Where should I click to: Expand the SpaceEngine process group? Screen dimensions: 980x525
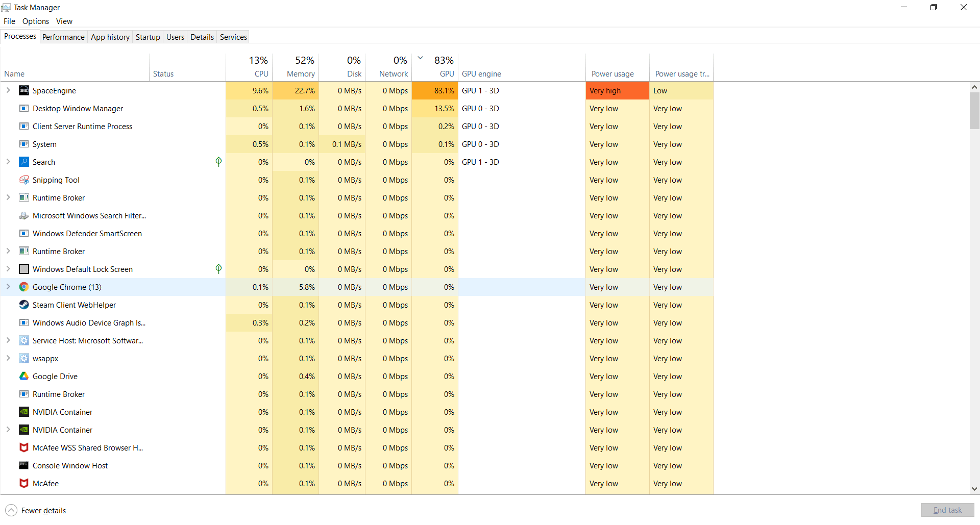[x=8, y=90]
